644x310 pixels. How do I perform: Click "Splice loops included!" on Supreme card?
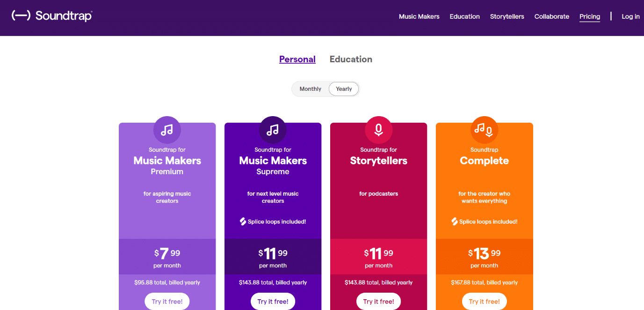click(x=277, y=221)
